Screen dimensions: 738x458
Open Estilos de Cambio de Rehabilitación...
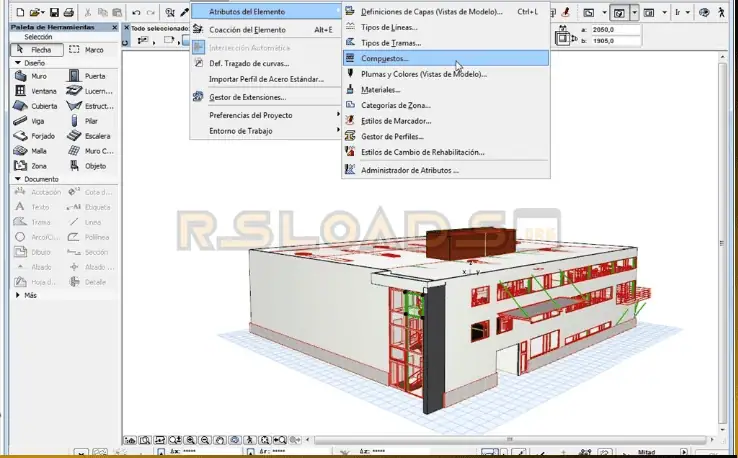[446, 152]
